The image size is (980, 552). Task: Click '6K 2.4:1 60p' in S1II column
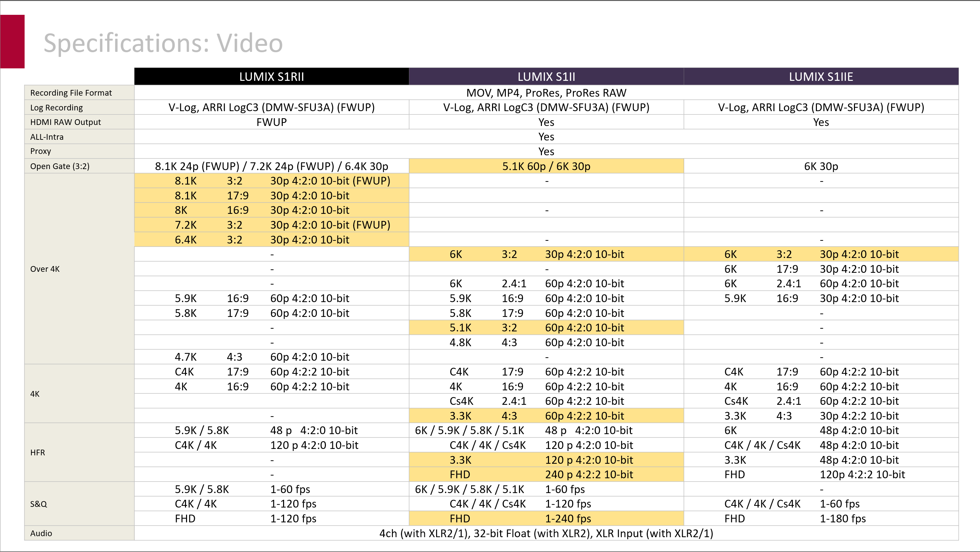[x=546, y=284]
